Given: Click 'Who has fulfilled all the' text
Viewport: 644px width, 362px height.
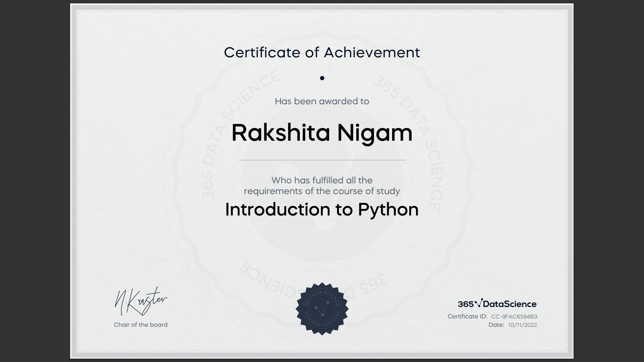Looking at the screenshot, I should point(322,180).
